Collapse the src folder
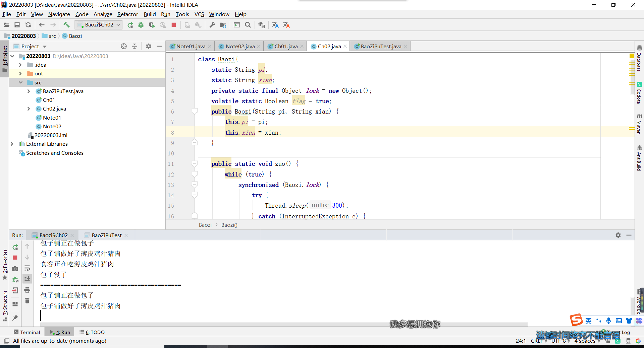This screenshot has height=348, width=644. pyautogui.click(x=20, y=82)
